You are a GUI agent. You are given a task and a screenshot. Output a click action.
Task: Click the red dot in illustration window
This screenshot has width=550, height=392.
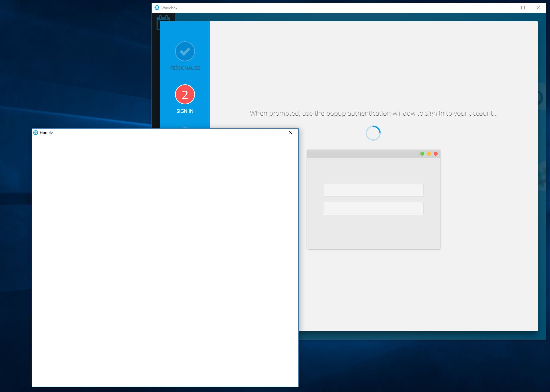click(436, 154)
